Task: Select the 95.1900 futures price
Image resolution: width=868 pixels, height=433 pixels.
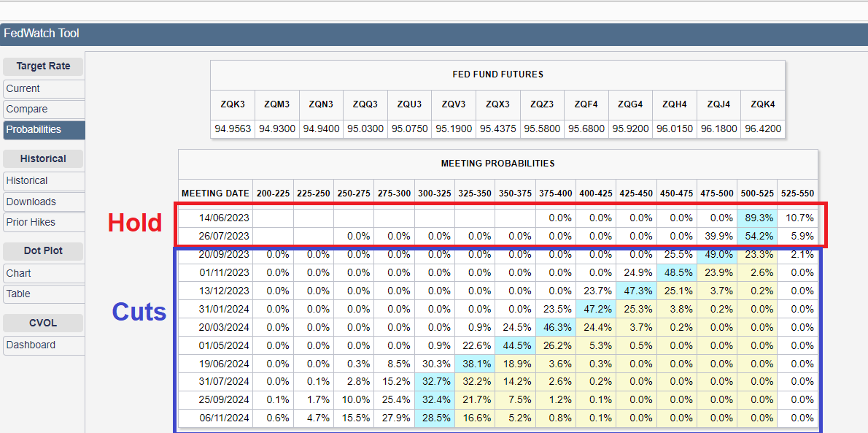Action: point(454,129)
